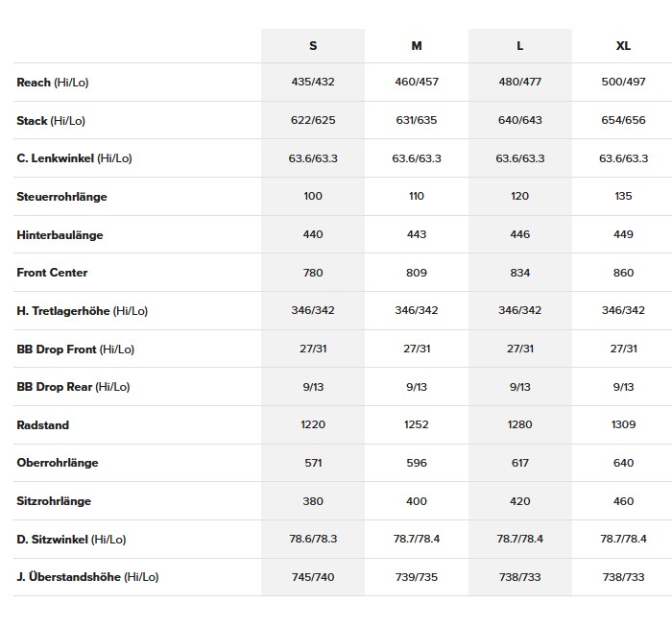Click the H. Tretlagerhöhe row label
Viewport: 672px width, 627px height.
point(82,311)
